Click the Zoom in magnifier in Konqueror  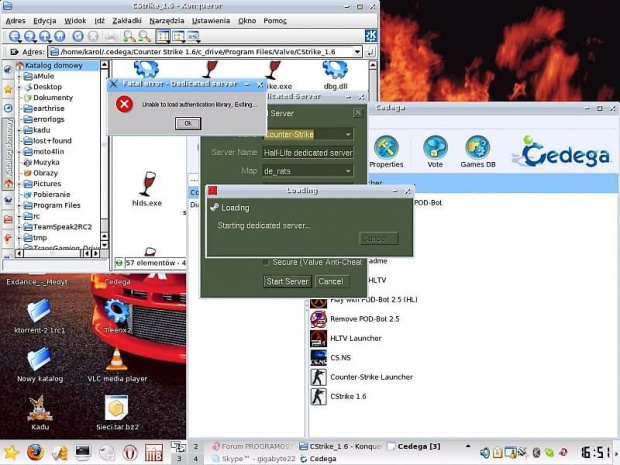click(129, 36)
